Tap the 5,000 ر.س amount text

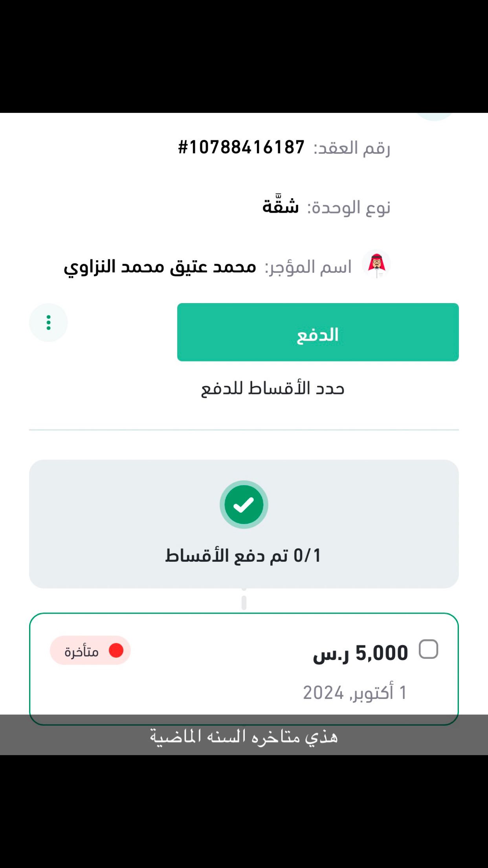coord(360,653)
